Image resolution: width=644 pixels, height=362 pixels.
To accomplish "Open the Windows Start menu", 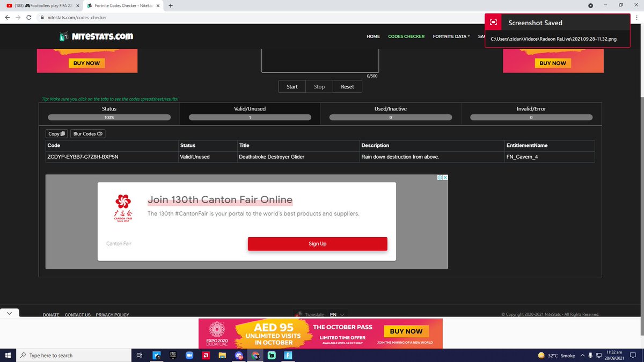I will point(8,355).
